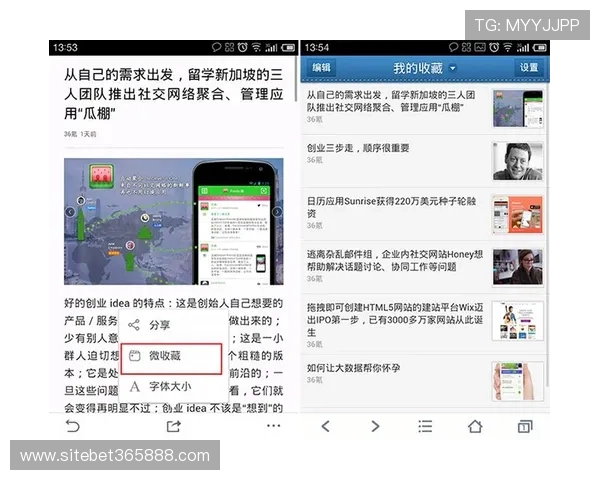
Task: Tap the 瓜棚 article thumbnail in favorites list
Action: pyautogui.click(x=517, y=108)
